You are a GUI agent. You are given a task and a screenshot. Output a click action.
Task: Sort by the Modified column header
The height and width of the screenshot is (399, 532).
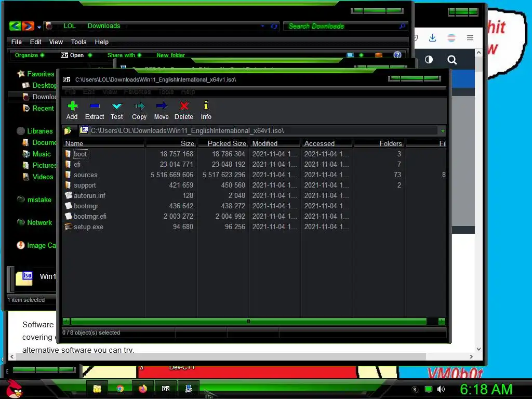click(x=275, y=143)
